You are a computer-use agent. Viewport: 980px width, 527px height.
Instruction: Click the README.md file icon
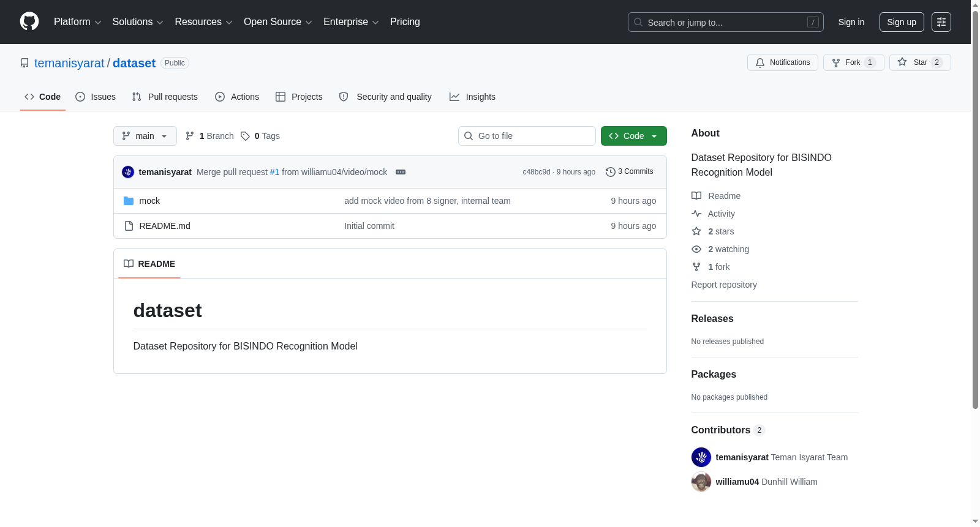point(129,226)
